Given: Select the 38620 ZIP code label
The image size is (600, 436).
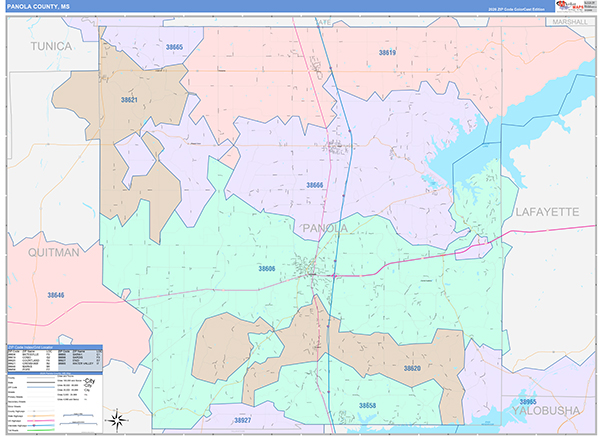Looking at the screenshot, I should pos(412,368).
